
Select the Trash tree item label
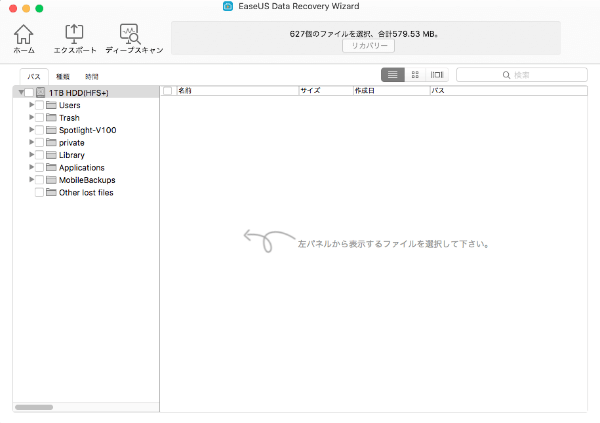tap(69, 118)
